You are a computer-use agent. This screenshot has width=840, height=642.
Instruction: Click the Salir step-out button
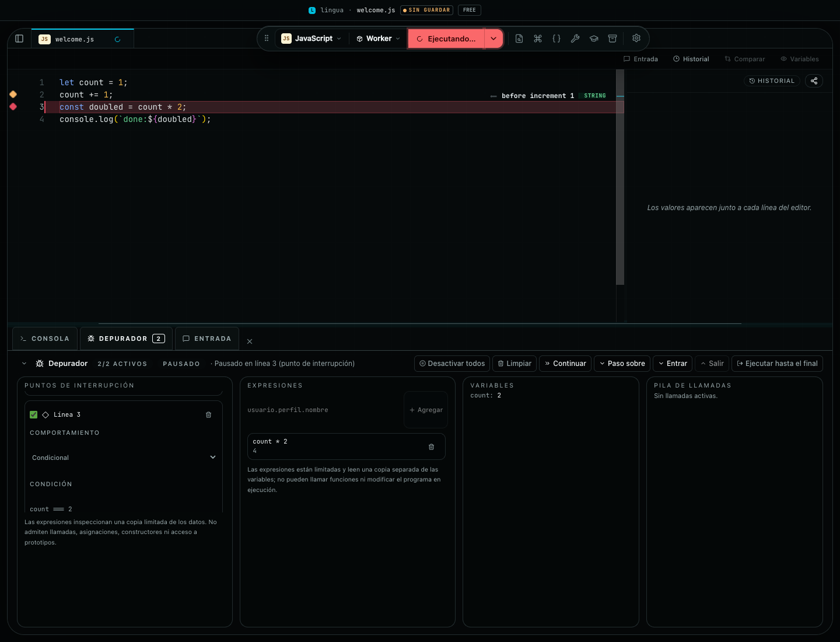pyautogui.click(x=712, y=364)
